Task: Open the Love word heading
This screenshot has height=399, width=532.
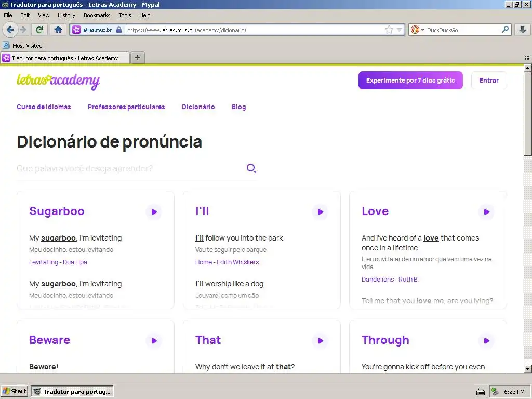Action: [x=375, y=211]
